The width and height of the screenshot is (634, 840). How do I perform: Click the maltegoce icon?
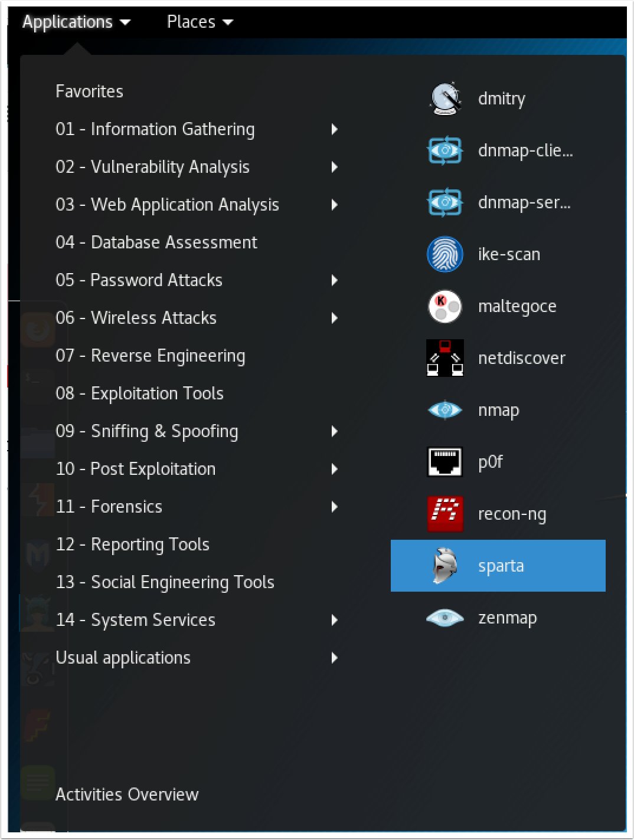tap(445, 306)
